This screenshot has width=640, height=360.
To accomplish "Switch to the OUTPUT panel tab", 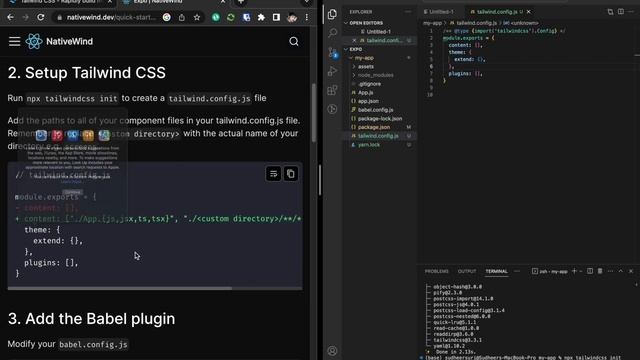I will pyautogui.click(x=467, y=271).
